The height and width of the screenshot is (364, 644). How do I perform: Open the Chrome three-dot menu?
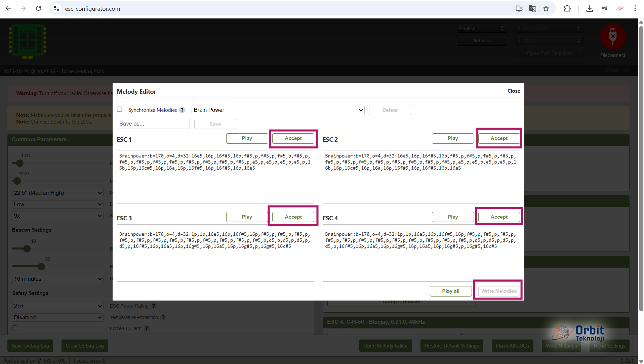635,8
